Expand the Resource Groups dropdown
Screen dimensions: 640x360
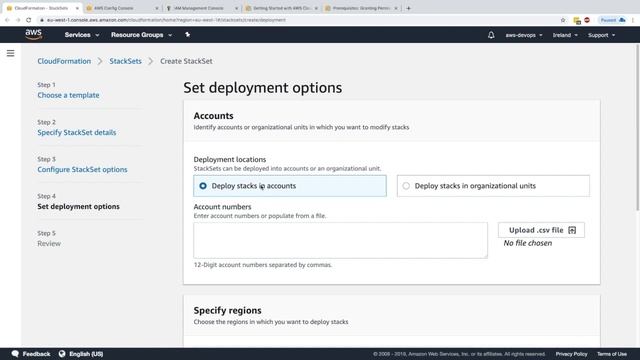point(141,35)
